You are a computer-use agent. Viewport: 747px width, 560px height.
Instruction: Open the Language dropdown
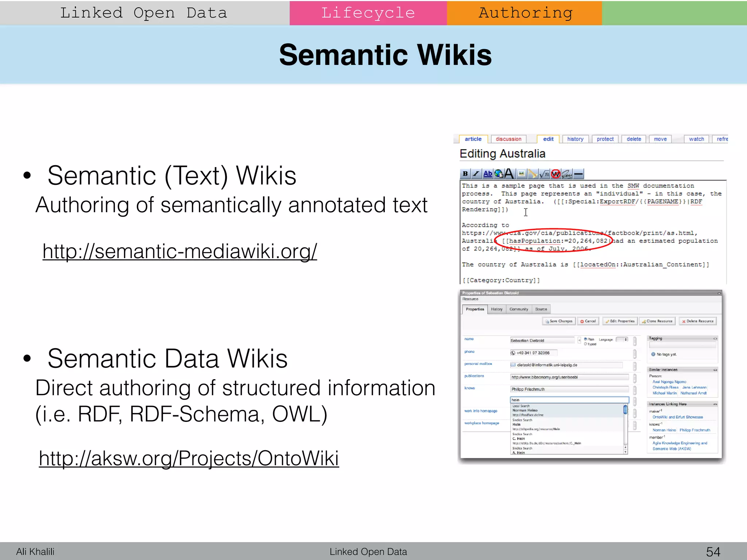[x=622, y=339]
